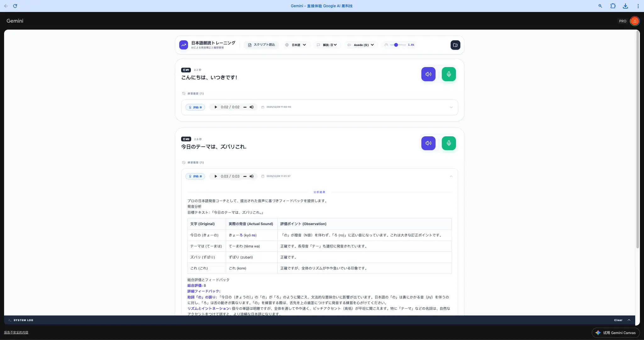Image resolution: width=644 pixels, height=340 pixels.
Task: Click the browser download icon
Action: 625,6
